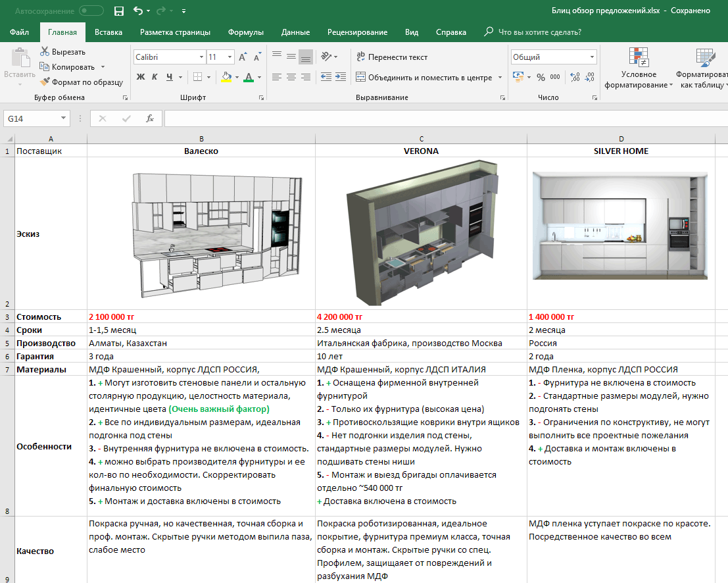728x583 pixels.
Task: Open the font size 11 dropdown
Action: pyautogui.click(x=230, y=57)
